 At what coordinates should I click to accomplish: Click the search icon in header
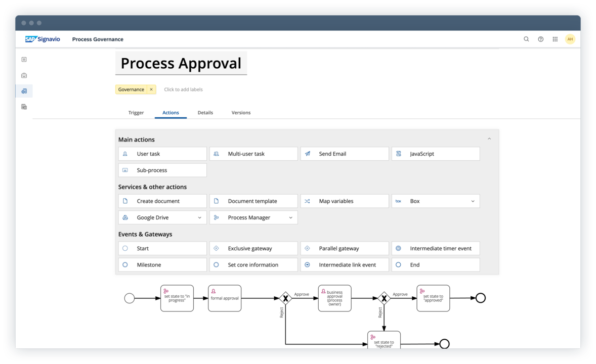(526, 39)
